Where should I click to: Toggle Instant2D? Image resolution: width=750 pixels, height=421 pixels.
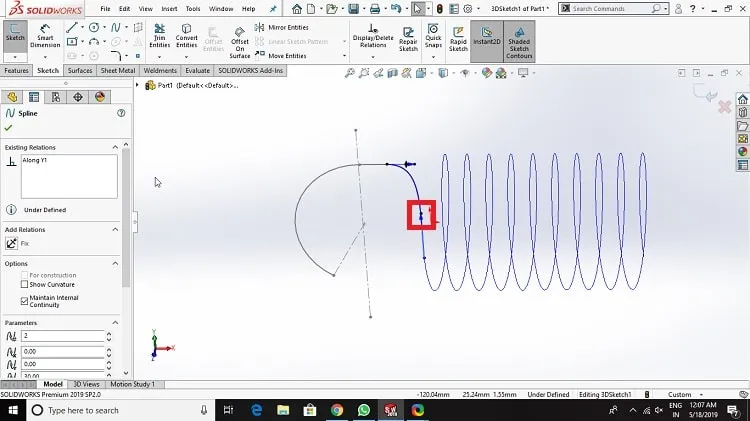tap(486, 41)
